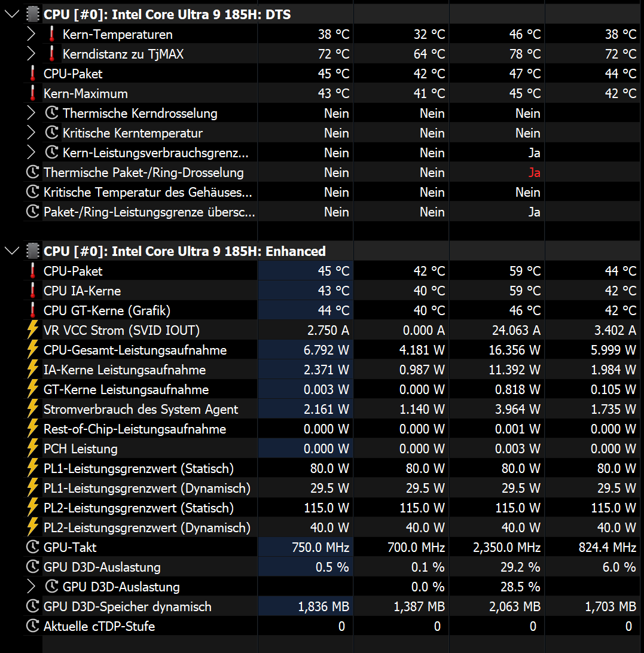Click the '6.792 W' current power value
Viewport: 644px width, 653px height.
pos(326,350)
